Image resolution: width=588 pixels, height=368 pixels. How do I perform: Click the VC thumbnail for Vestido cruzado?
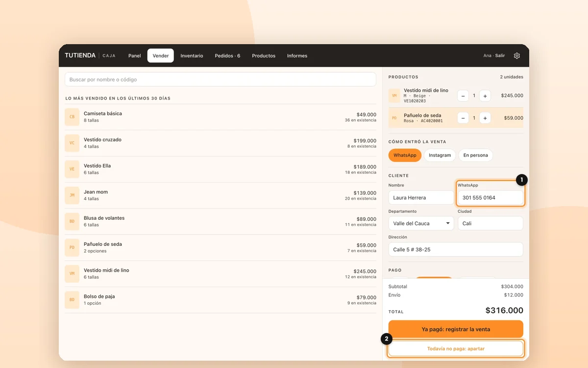pos(72,143)
